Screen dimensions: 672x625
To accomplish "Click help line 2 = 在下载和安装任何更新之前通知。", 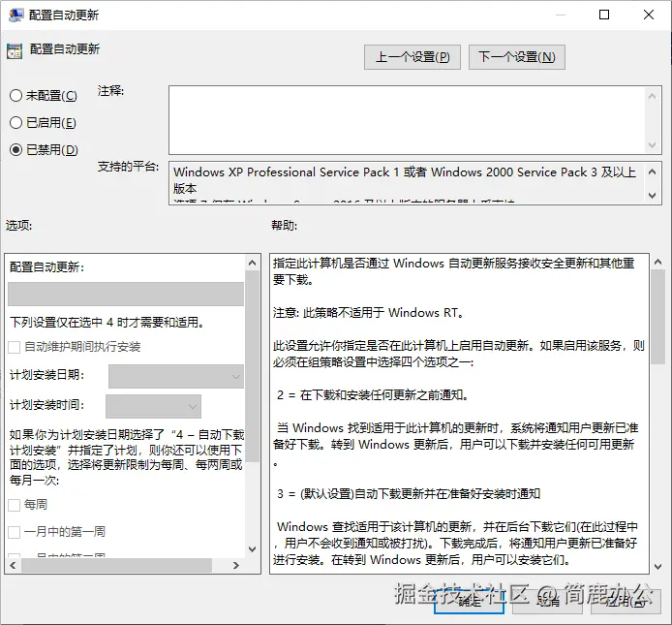I will click(x=373, y=395).
